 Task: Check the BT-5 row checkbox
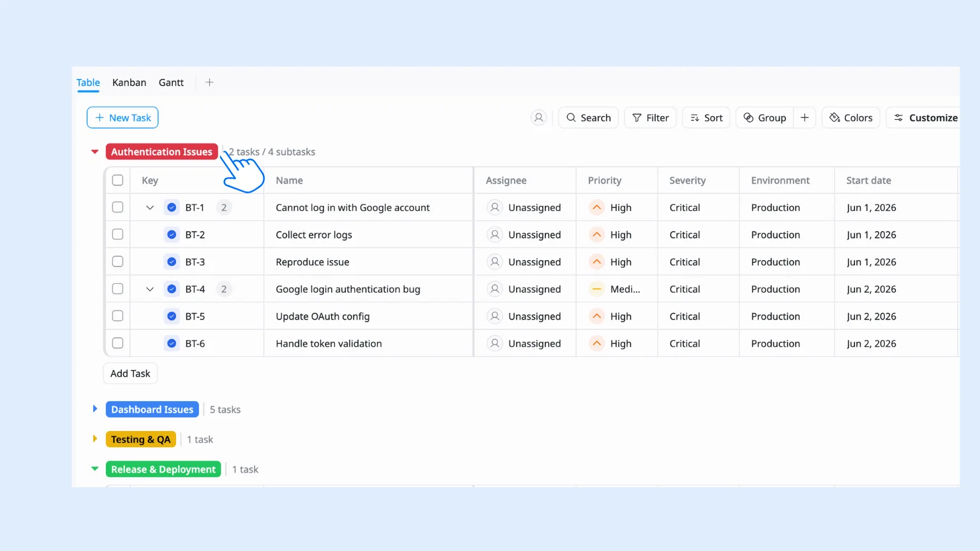[x=117, y=316]
